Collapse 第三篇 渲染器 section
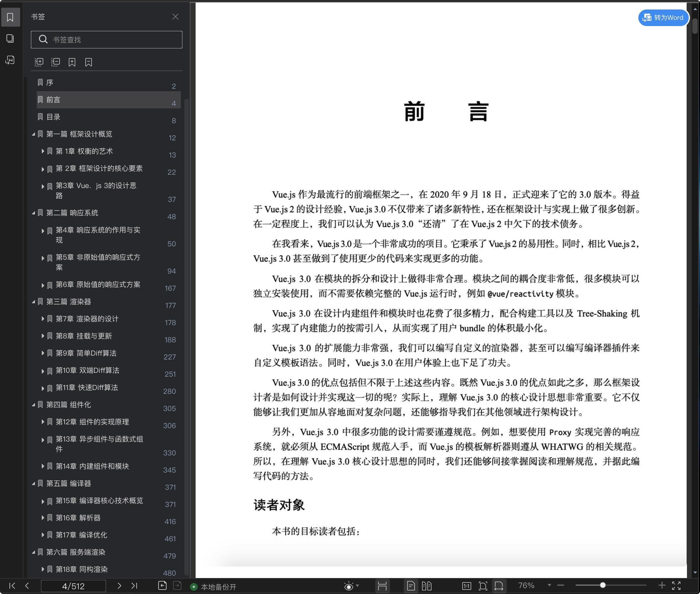700x594 pixels. [x=33, y=302]
